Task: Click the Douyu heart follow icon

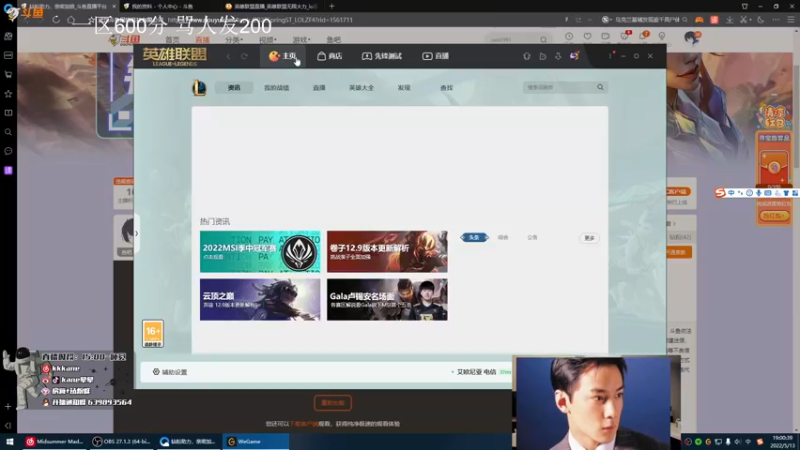Action: [x=587, y=37]
